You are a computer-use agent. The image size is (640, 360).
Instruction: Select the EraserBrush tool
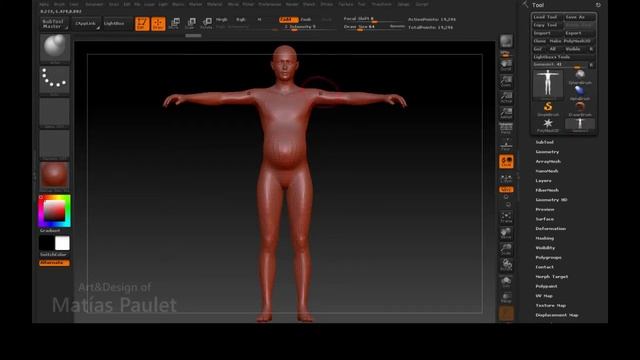pyautogui.click(x=580, y=109)
